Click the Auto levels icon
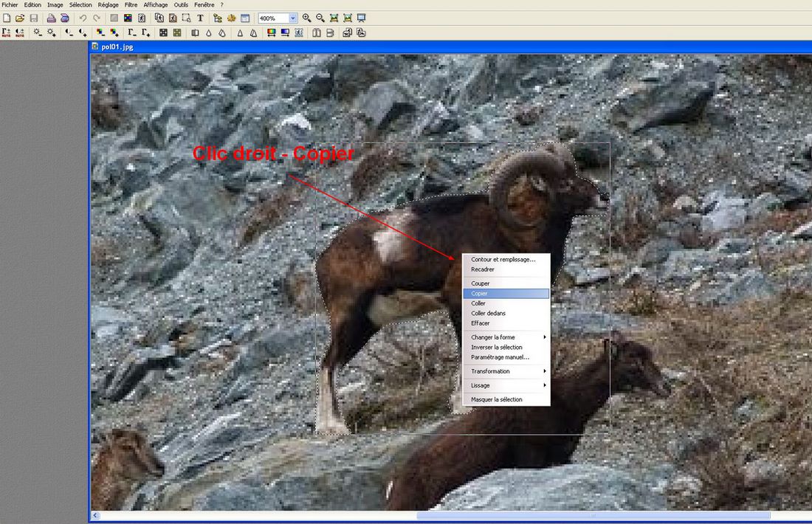The height and width of the screenshot is (524, 812). (x=7, y=32)
